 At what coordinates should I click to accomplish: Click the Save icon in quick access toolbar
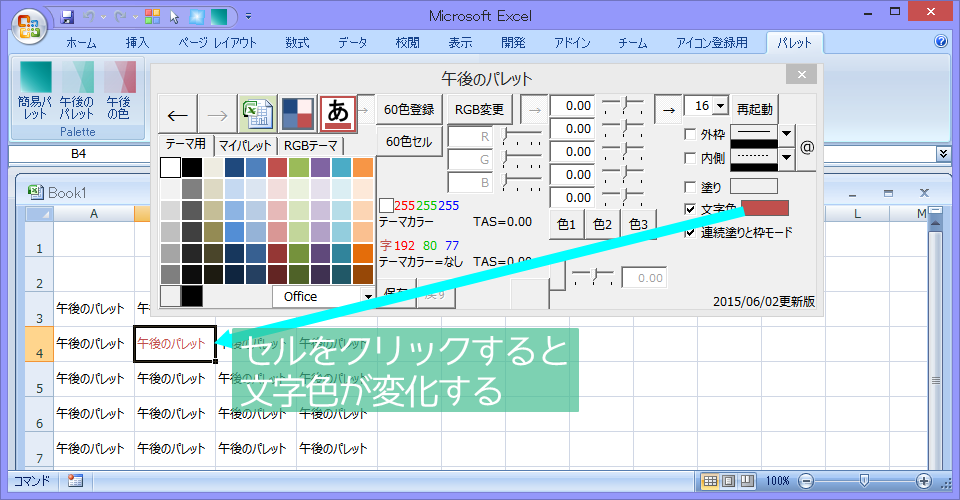tap(67, 17)
